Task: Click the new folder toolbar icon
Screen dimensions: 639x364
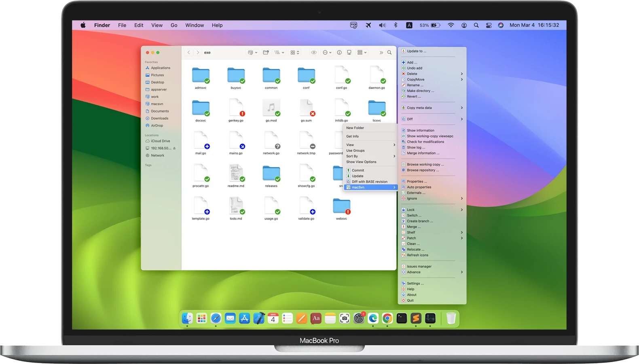Action: [266, 53]
